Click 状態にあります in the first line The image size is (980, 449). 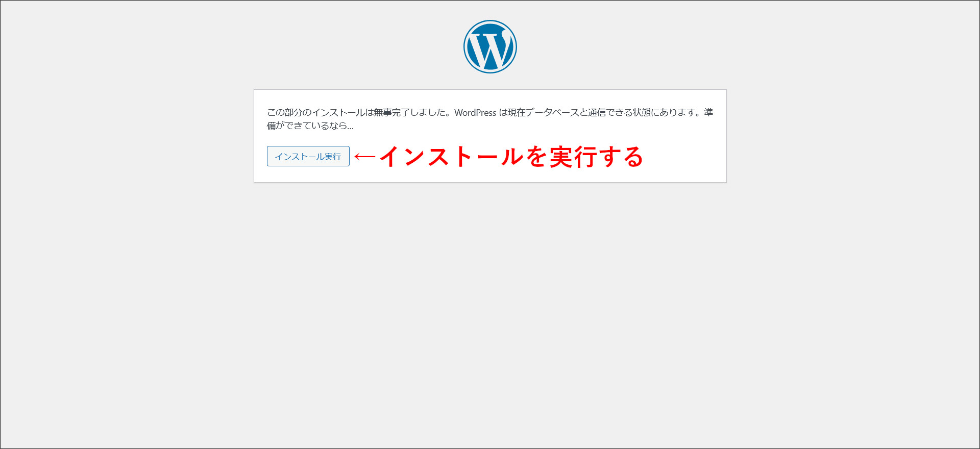(x=663, y=113)
